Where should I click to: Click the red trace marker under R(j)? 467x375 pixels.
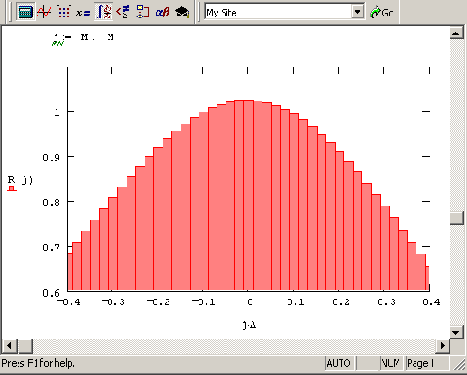click(x=12, y=189)
